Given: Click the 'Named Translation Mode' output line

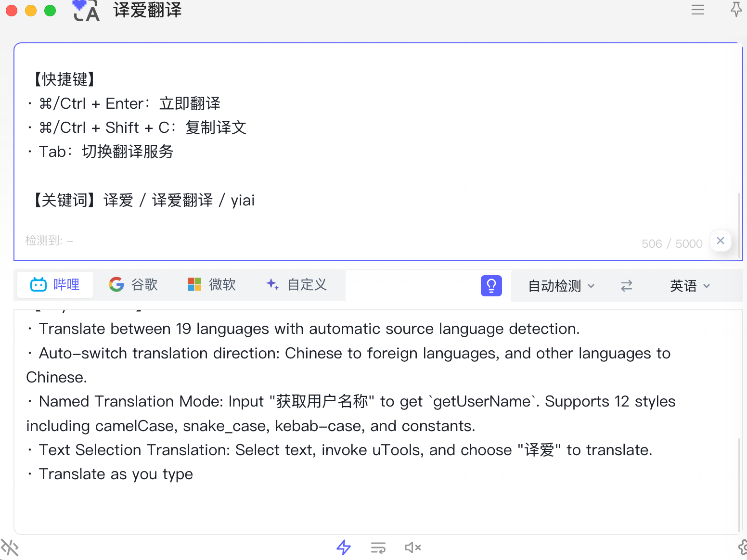Looking at the screenshot, I should click(351, 414).
